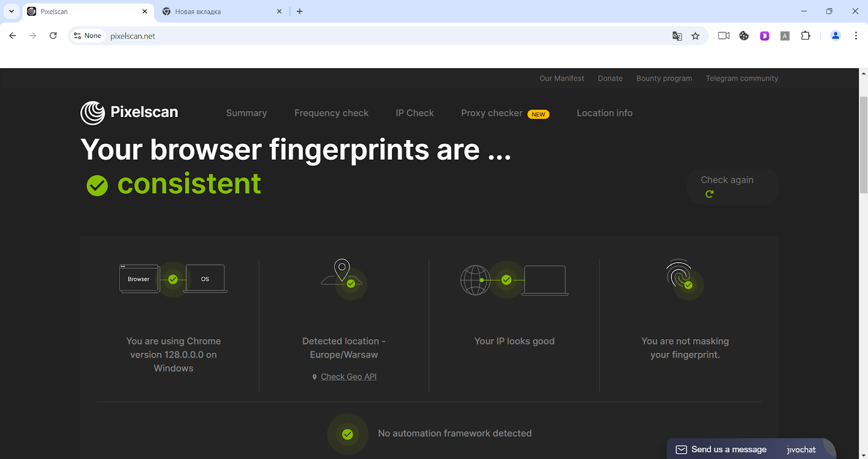Open the screen recorder extension icon
The width and height of the screenshot is (868, 459).
click(x=724, y=36)
